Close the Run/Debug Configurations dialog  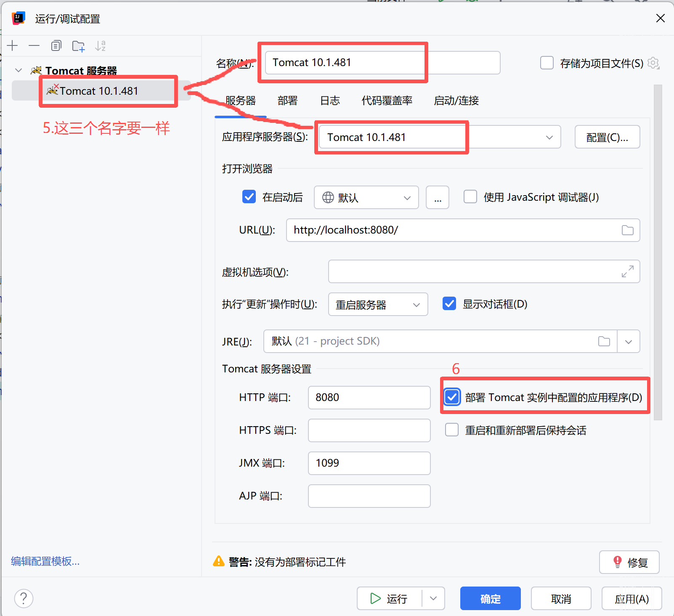[661, 18]
